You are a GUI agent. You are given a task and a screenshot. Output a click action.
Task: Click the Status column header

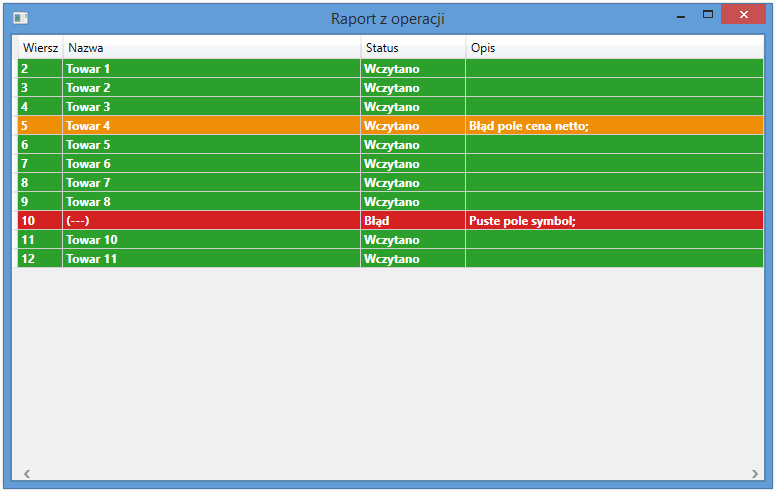click(x=412, y=48)
